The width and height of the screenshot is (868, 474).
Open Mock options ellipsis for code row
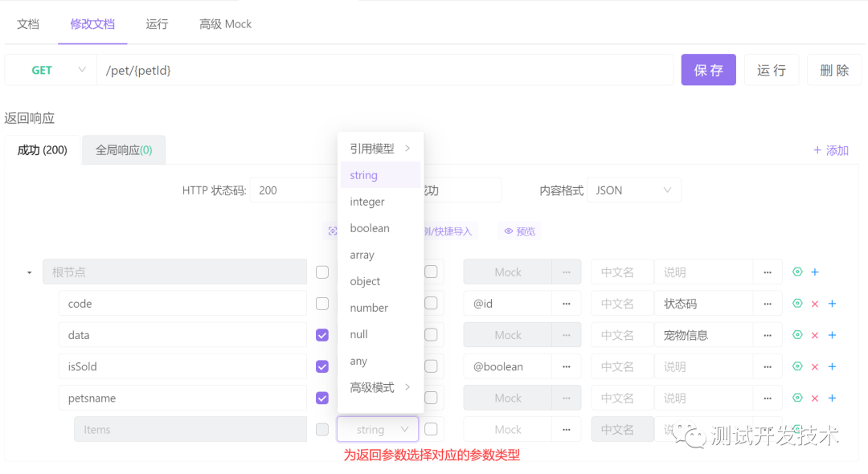point(567,303)
